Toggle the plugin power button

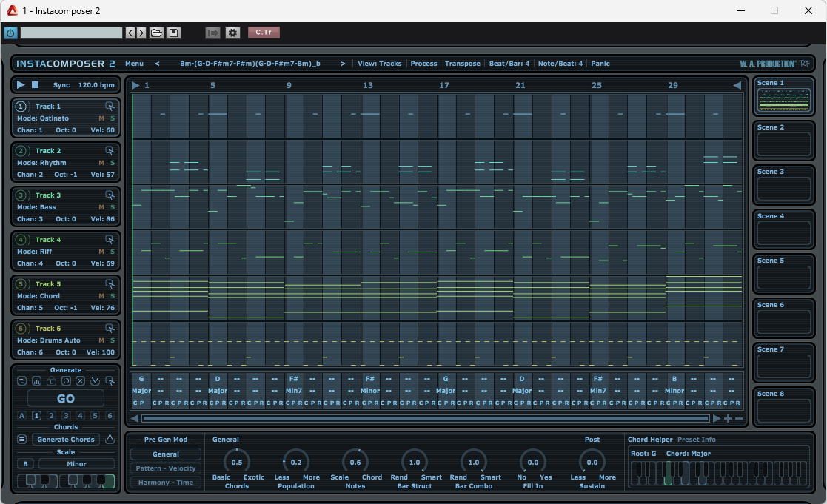point(10,33)
